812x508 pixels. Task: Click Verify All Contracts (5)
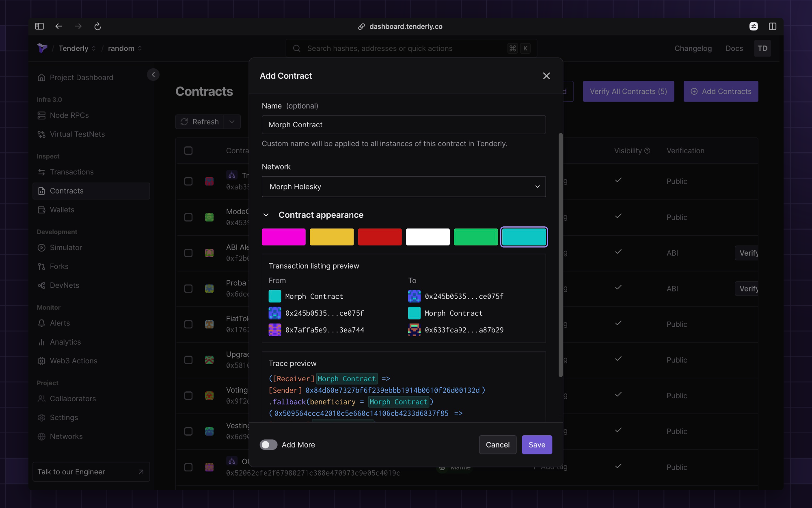[x=628, y=91]
